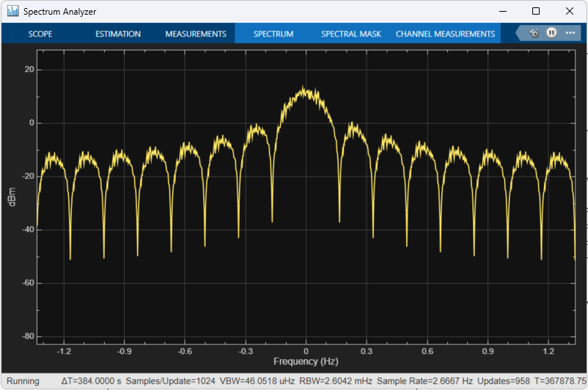Click the 0.6 frequency axis tick
This screenshot has height=390, width=588.
pos(427,351)
